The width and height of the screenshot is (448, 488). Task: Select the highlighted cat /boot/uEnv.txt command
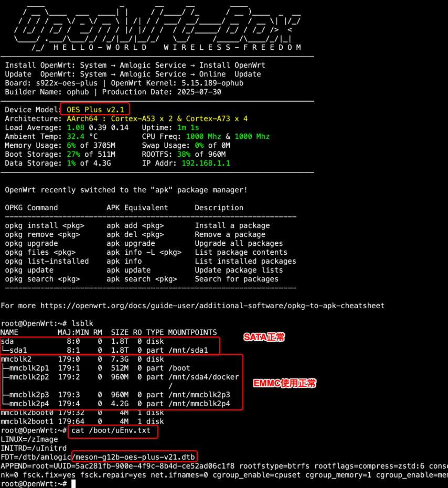pos(113,430)
